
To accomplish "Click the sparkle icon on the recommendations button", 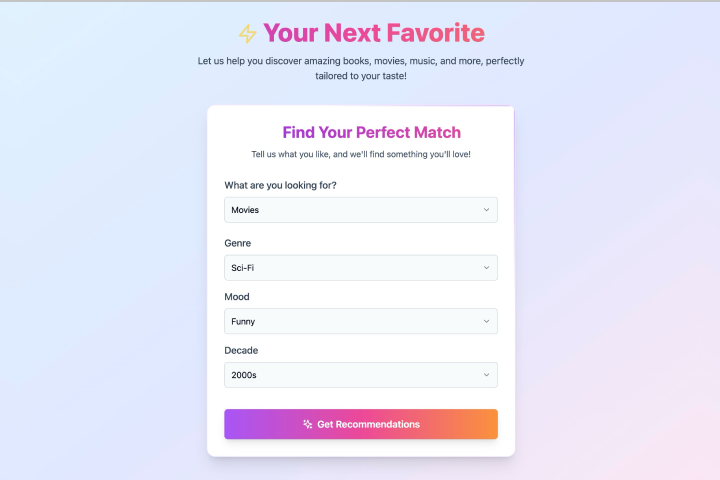I will 308,424.
